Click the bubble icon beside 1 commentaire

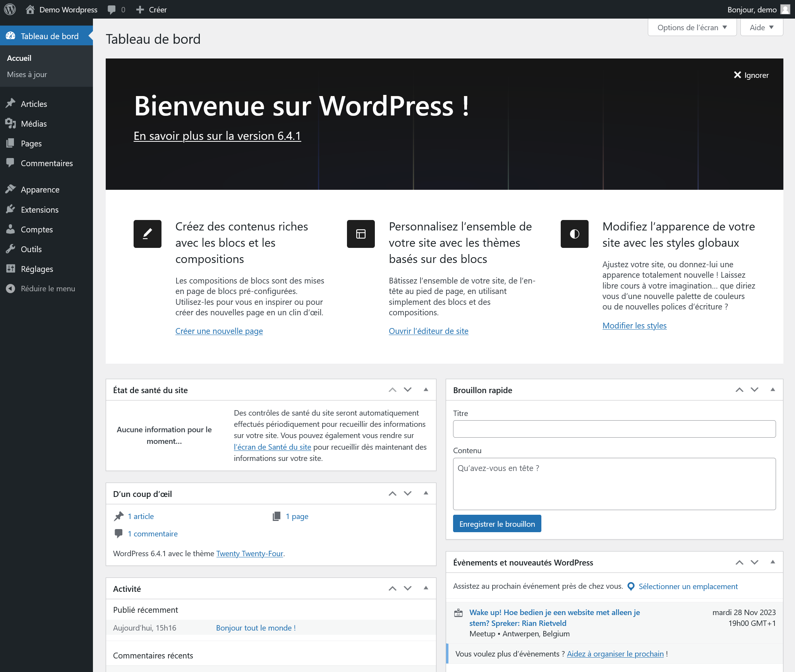[x=119, y=534]
